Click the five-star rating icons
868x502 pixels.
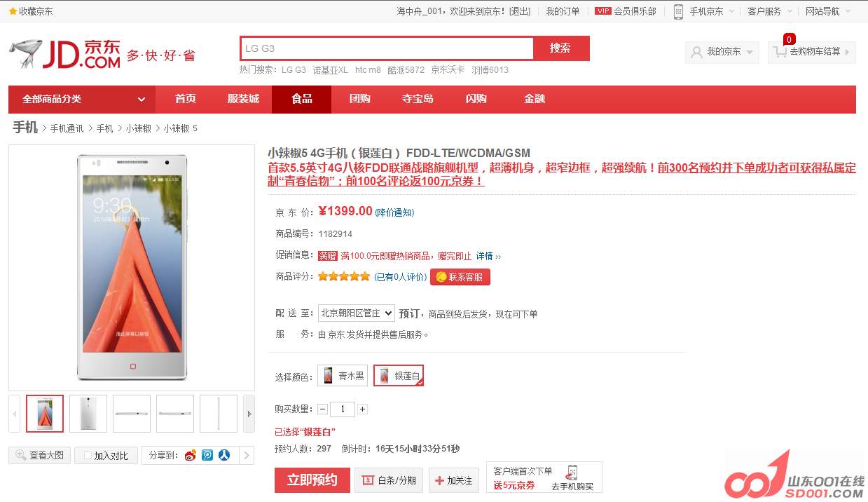344,277
